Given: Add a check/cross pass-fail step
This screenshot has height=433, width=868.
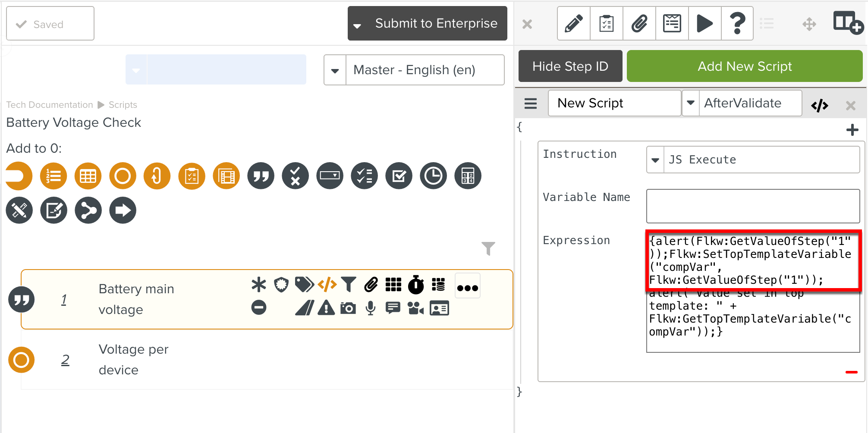Looking at the screenshot, I should pyautogui.click(x=295, y=176).
